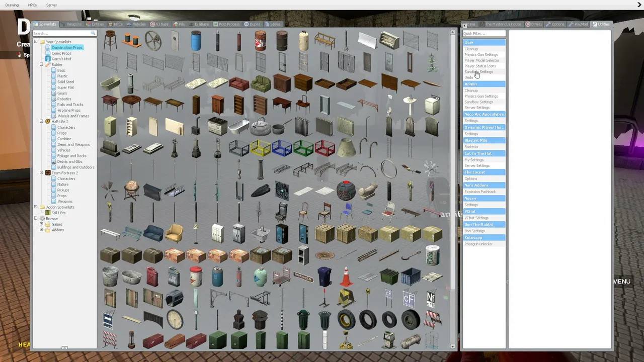
Task: Expand the Addons folder under Browse
Action: pyautogui.click(x=41, y=230)
